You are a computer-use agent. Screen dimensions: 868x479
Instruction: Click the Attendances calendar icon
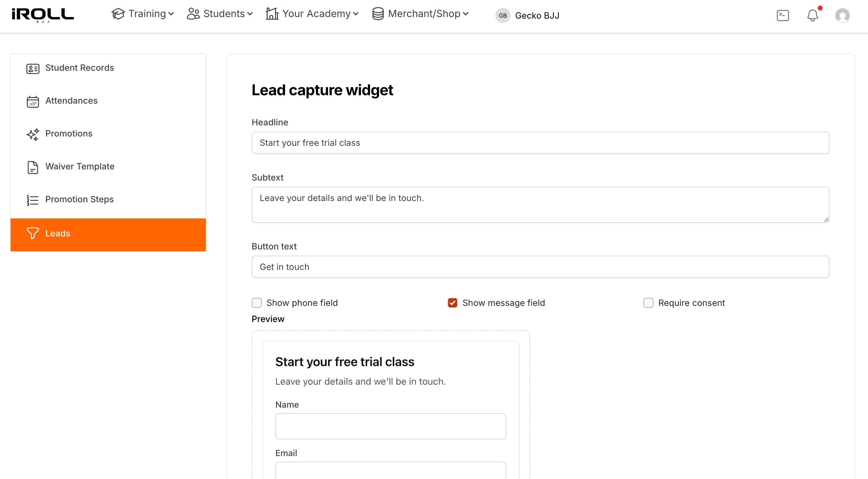coord(33,101)
